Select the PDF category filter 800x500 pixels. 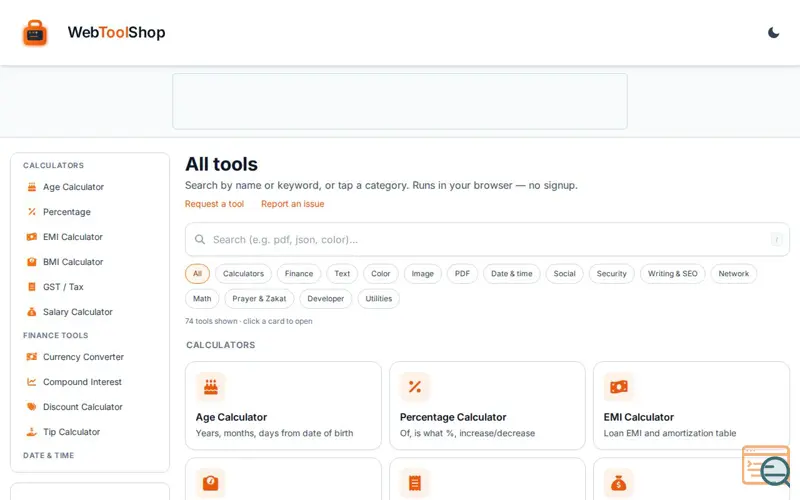[x=462, y=273]
